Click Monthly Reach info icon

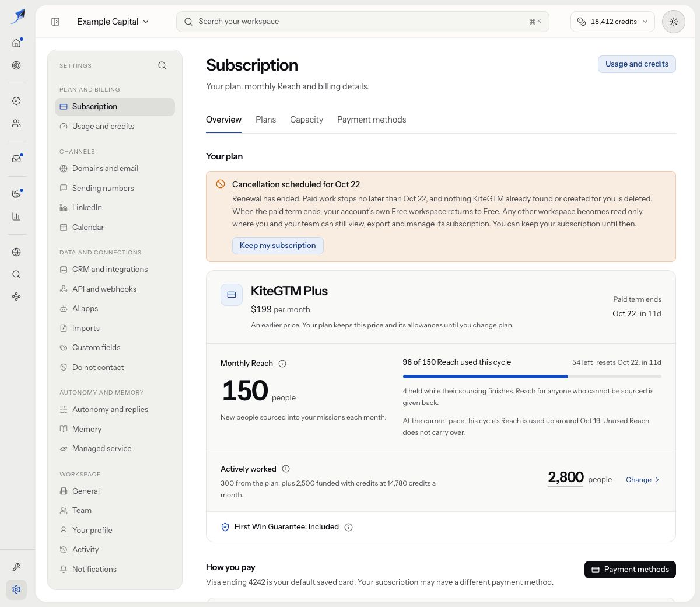pos(282,364)
